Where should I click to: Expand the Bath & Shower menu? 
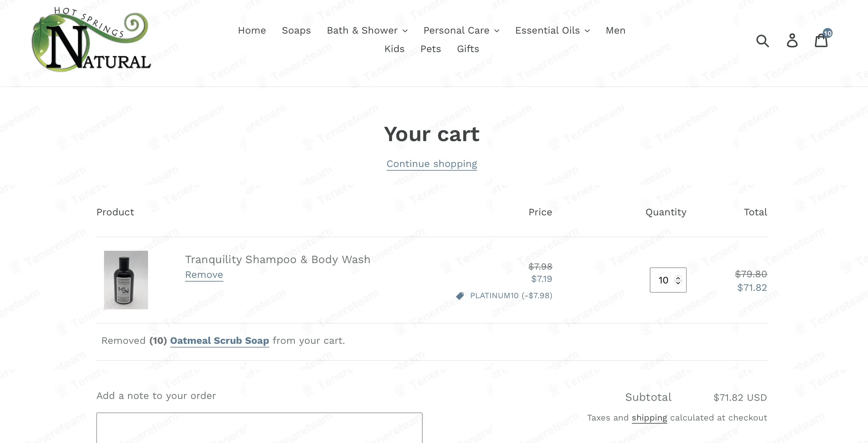[x=367, y=30]
